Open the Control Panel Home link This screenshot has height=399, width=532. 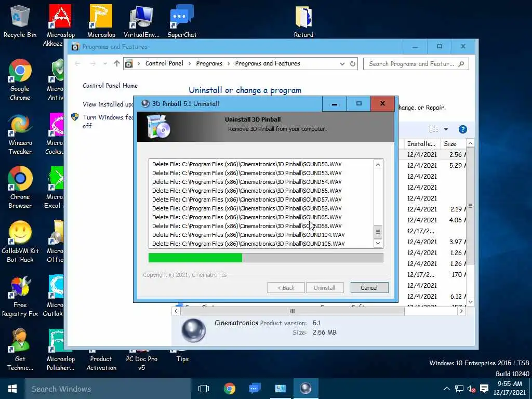(x=110, y=86)
